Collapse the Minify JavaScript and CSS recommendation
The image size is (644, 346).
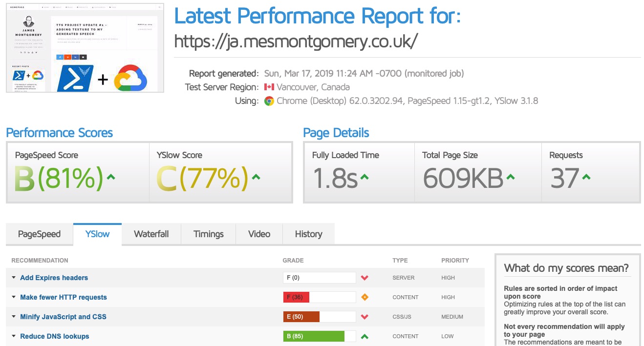point(13,316)
